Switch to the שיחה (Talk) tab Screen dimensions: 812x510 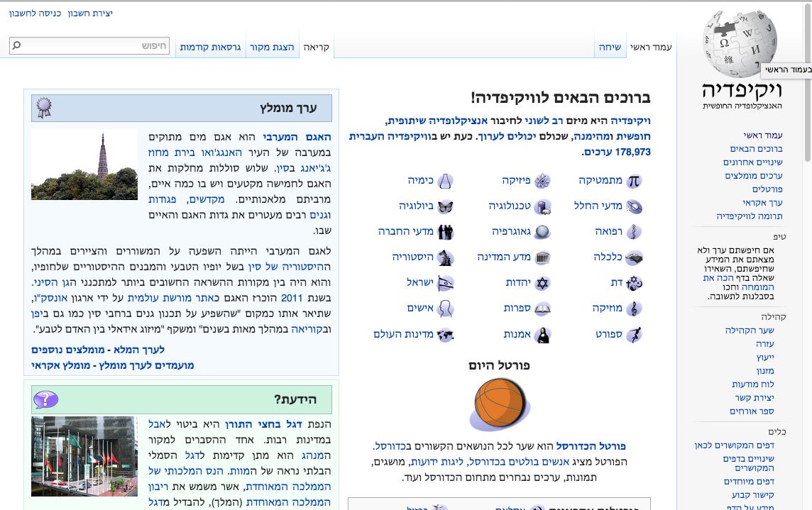point(610,47)
